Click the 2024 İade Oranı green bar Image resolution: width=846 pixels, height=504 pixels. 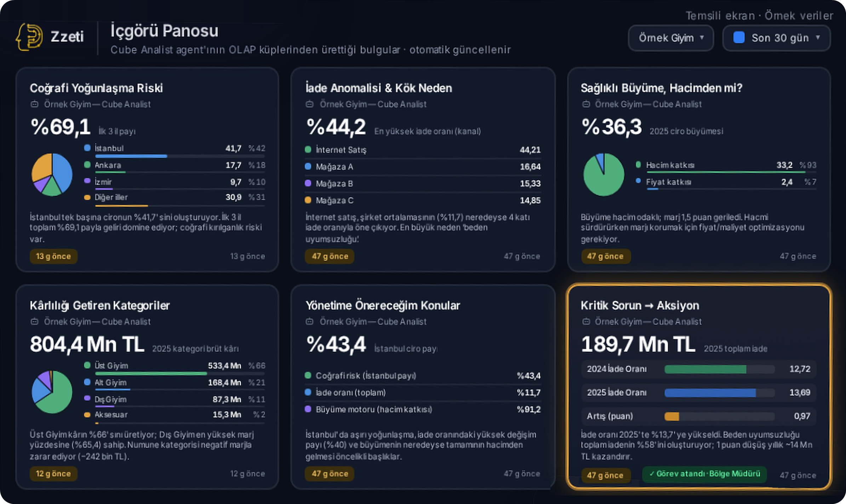pos(705,369)
